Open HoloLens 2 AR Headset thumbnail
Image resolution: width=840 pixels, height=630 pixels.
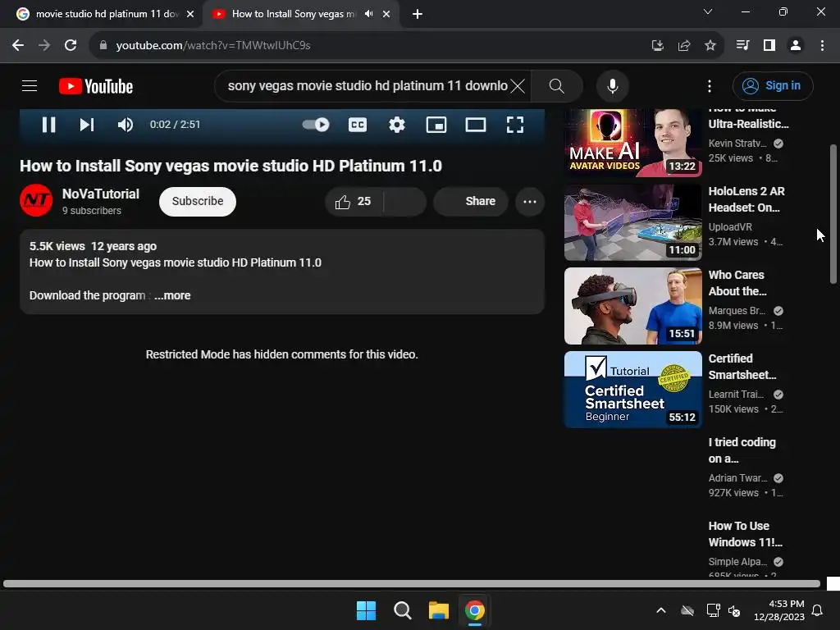632,222
